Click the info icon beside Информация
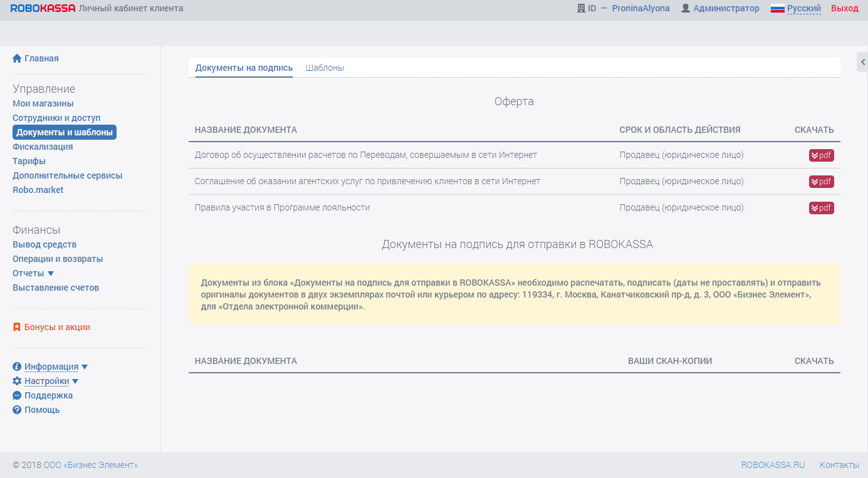Screen dimensions: 868x478 pyautogui.click(x=17, y=366)
